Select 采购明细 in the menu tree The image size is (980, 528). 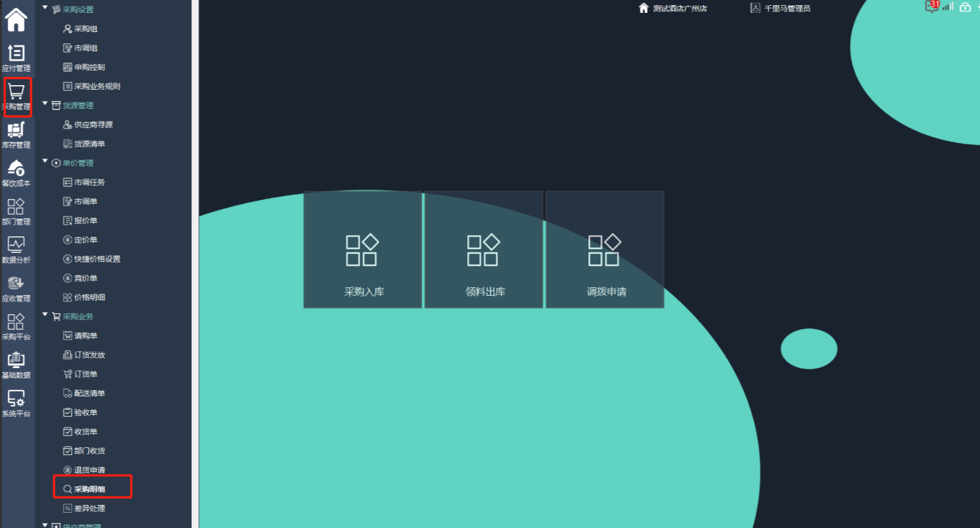[x=90, y=489]
